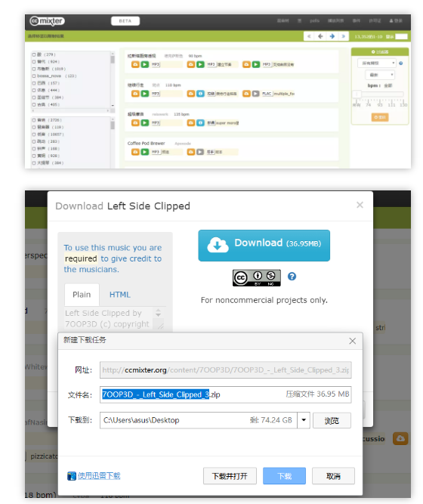
Task: Check the tag checkbox with count 2726
Action: (x=34, y=120)
